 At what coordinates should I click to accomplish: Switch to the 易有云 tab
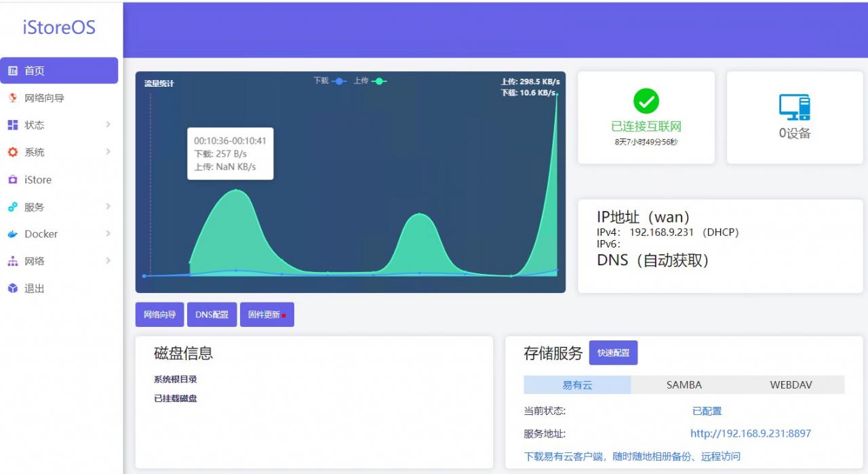577,384
